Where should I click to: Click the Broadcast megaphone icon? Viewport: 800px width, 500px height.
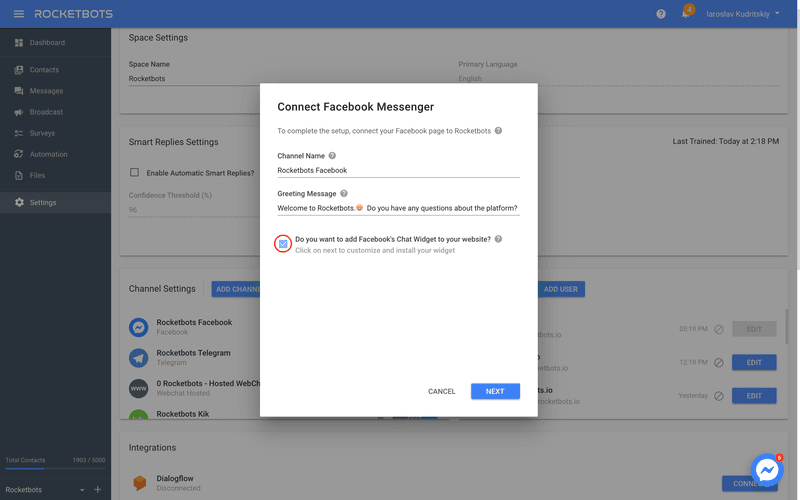coord(19,112)
